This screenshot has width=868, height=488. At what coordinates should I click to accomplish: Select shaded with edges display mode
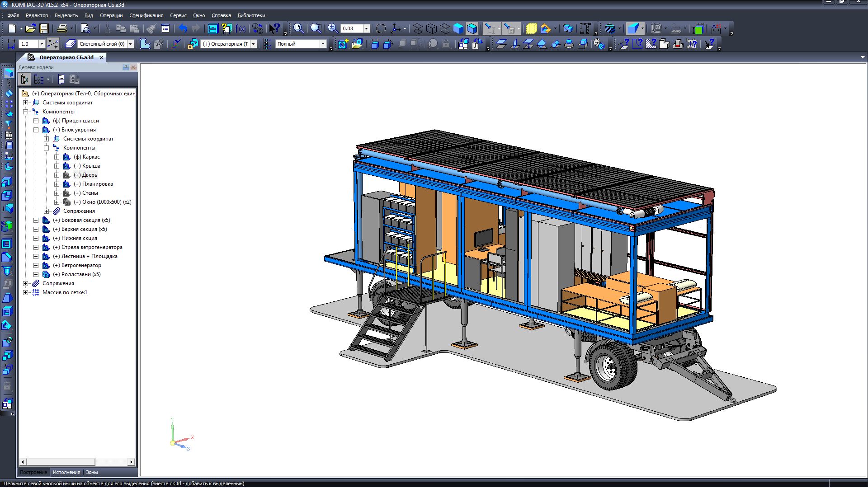click(472, 28)
